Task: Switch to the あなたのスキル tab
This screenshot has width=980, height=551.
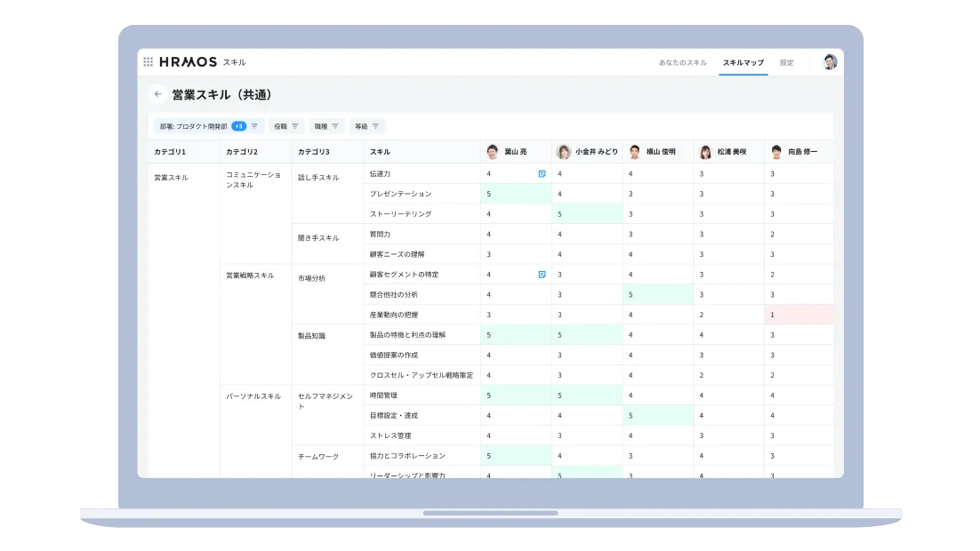Action: (x=682, y=63)
